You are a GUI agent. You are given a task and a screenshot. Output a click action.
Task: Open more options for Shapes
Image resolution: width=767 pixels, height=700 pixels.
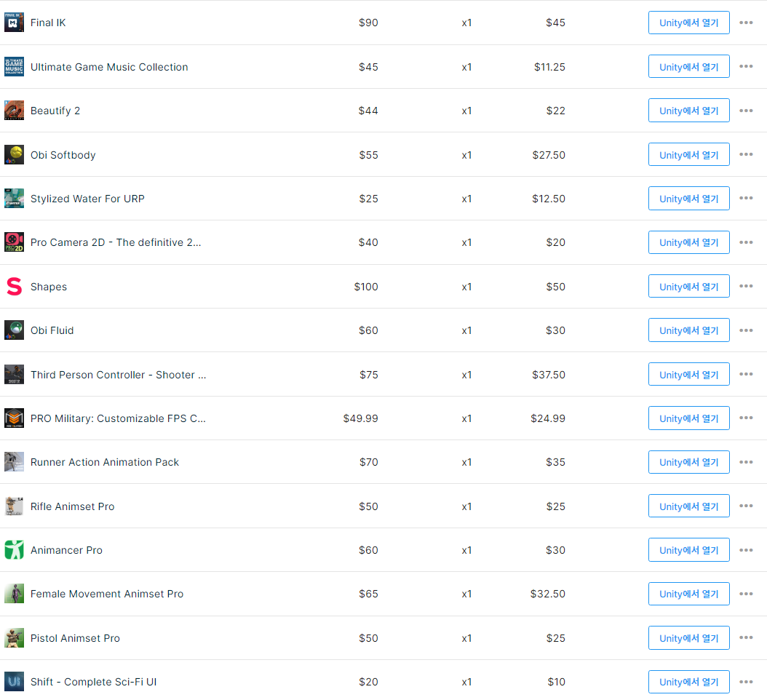746,286
